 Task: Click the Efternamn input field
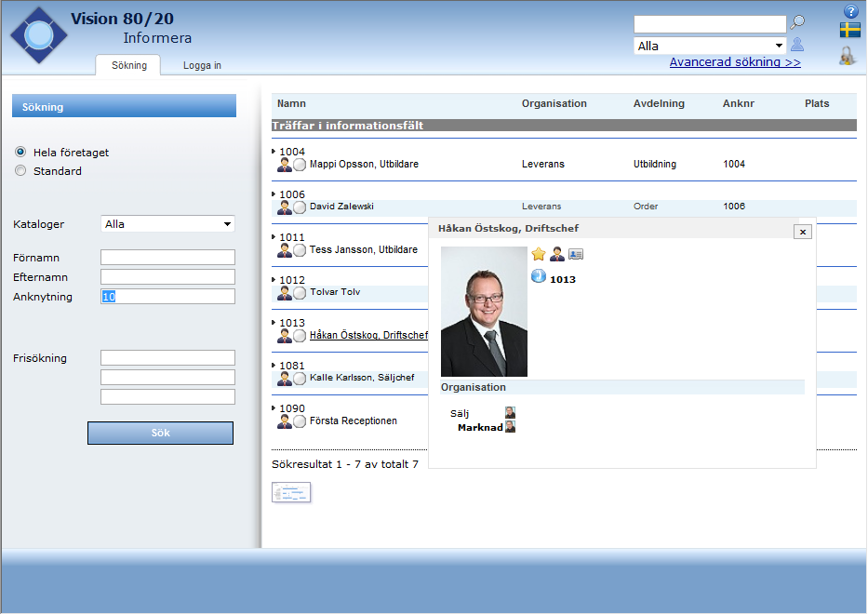[167, 277]
